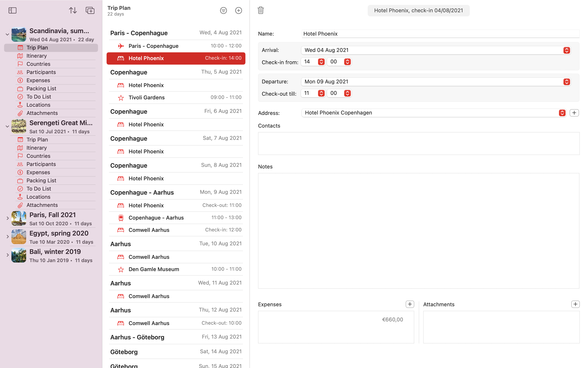Click the airplane icon for Paris - Copenhague flight

121,46
